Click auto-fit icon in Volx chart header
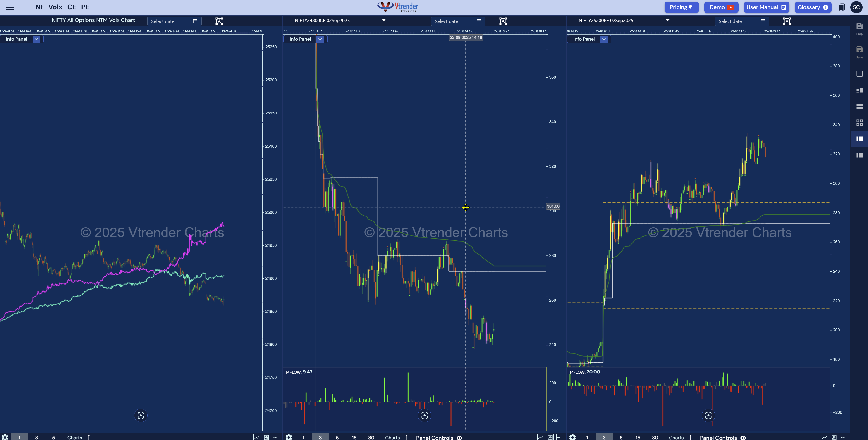This screenshot has height=440, width=868. tap(219, 21)
